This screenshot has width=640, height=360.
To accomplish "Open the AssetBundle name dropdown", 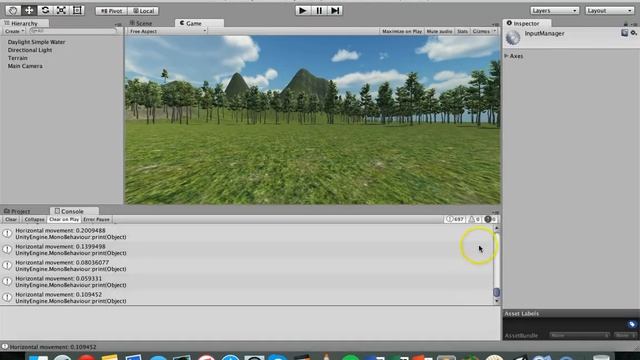I will 579,335.
